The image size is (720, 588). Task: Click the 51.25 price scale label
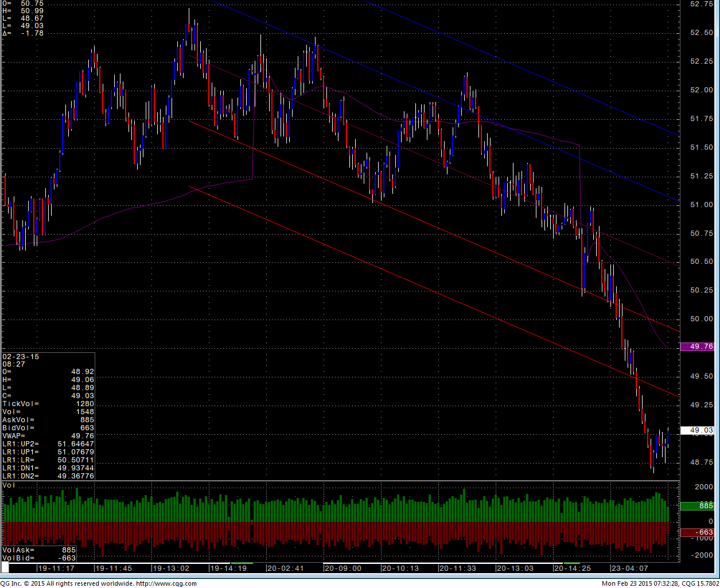point(702,176)
